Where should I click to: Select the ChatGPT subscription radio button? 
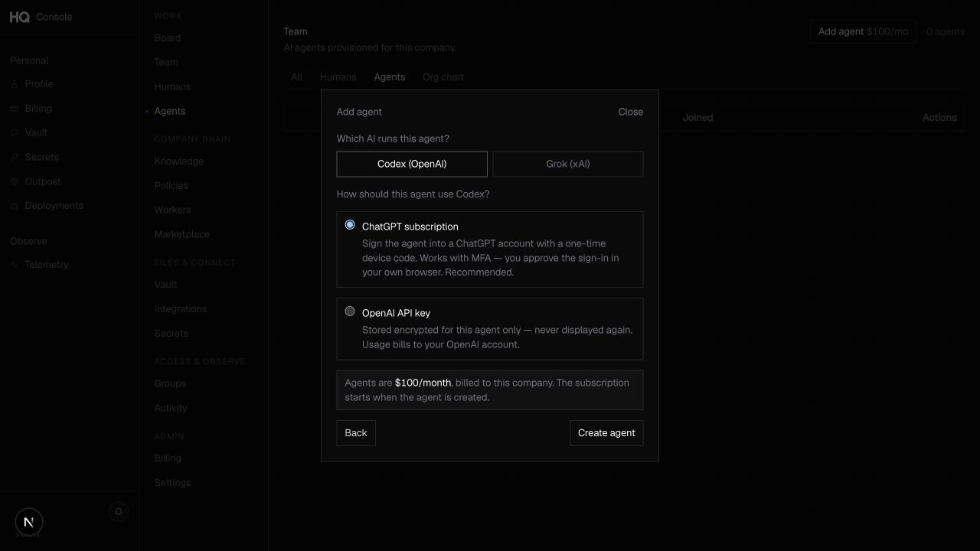[350, 225]
